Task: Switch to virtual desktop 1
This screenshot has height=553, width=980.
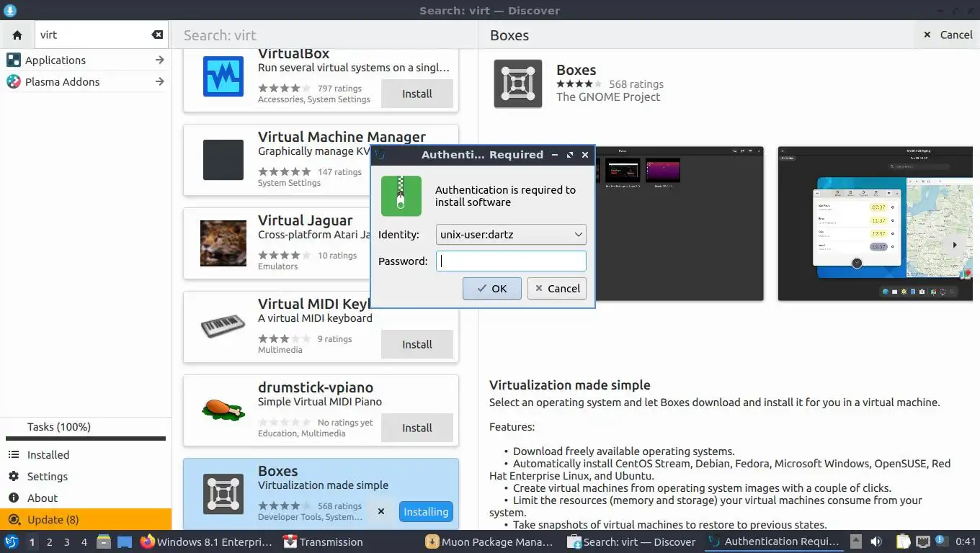Action: click(32, 541)
